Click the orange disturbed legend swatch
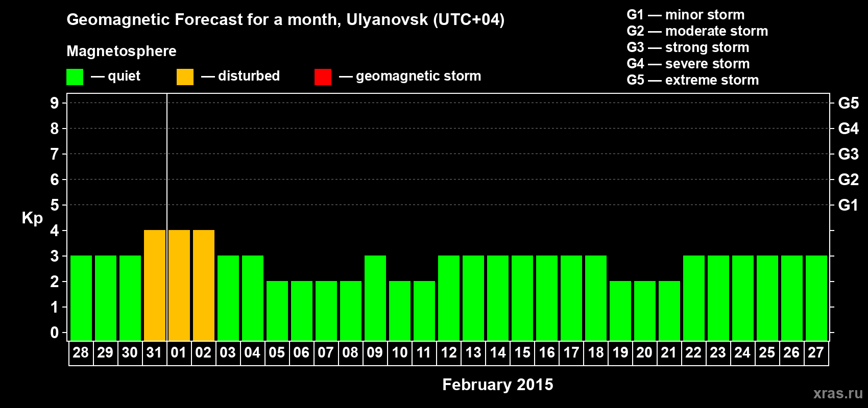 (185, 77)
